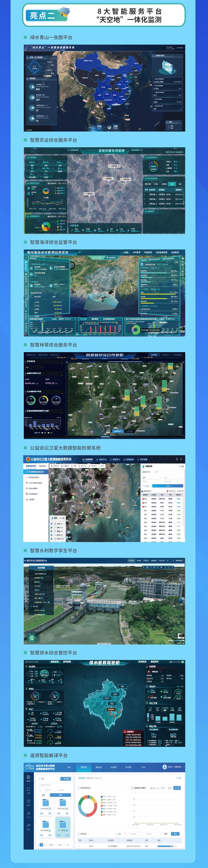
Task: Toggle 分配中 checkbox in map legend
Action: point(51,528)
